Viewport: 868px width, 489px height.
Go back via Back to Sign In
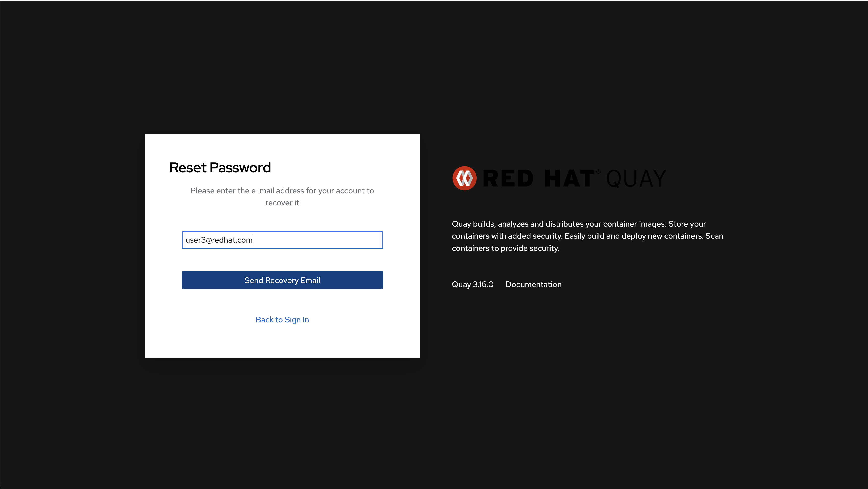[282, 320]
